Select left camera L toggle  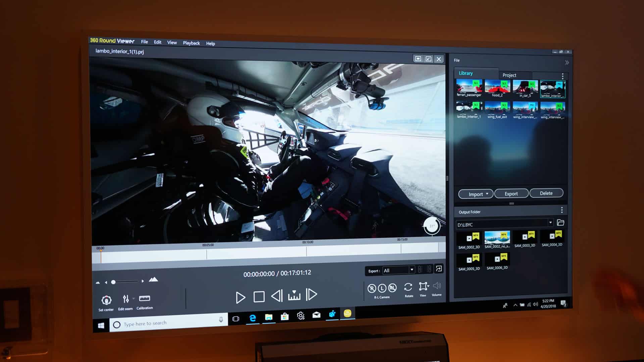pos(382,288)
